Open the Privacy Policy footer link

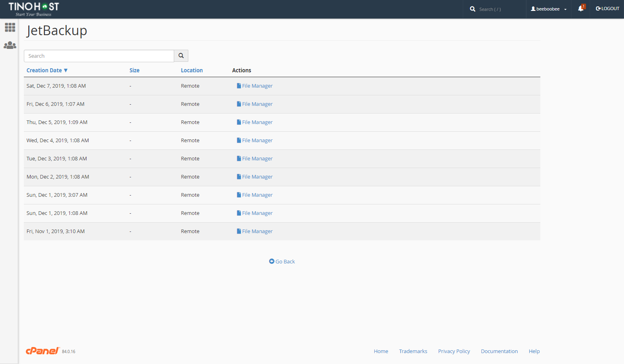point(454,351)
